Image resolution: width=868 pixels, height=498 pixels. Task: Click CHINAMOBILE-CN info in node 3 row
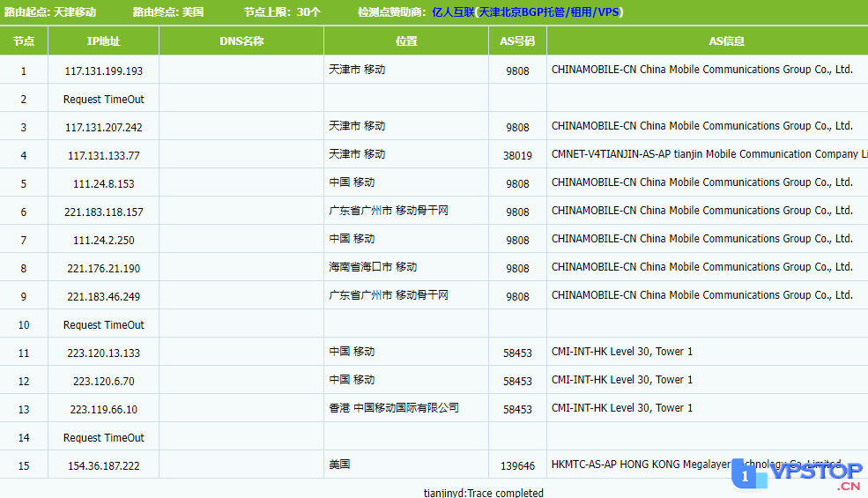pyautogui.click(x=702, y=126)
